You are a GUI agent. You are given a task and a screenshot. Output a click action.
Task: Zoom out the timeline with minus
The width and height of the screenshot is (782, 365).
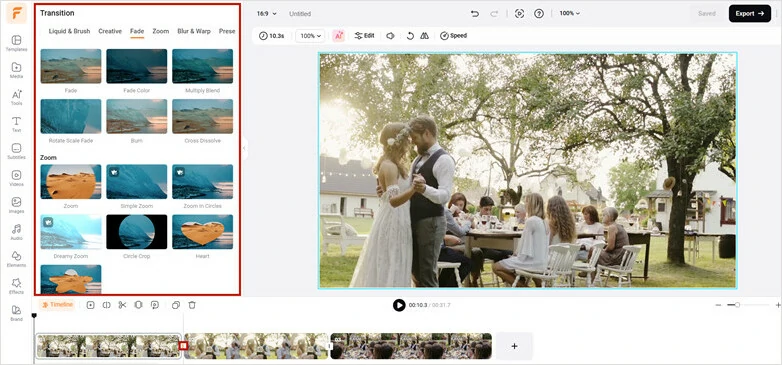coord(718,305)
